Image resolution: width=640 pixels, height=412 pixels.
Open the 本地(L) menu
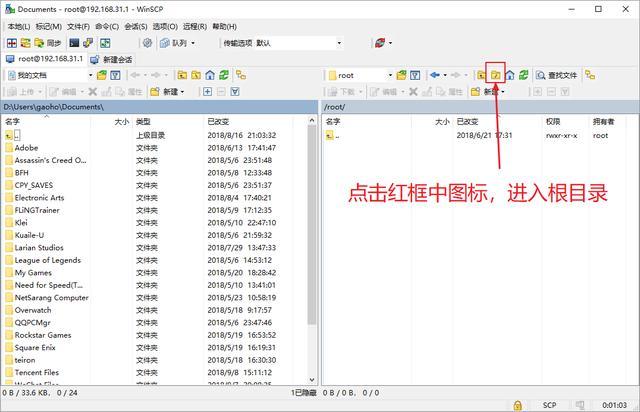[19, 27]
